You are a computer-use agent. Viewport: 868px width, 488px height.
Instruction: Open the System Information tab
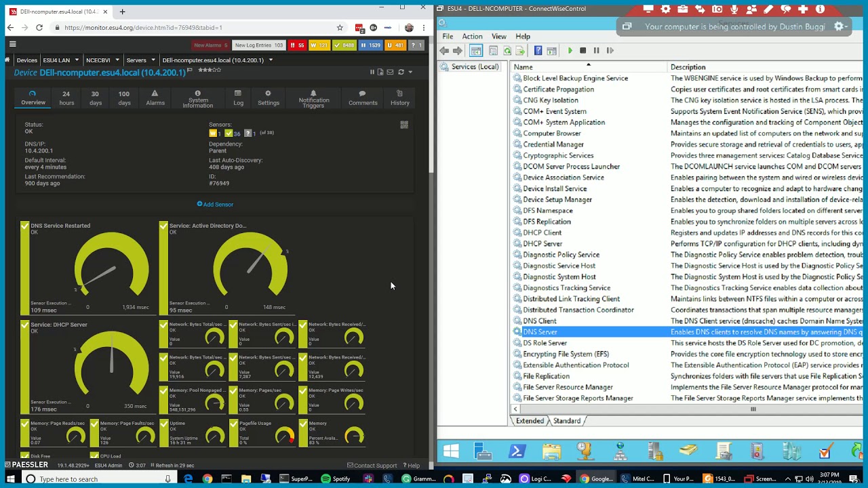[x=197, y=99]
